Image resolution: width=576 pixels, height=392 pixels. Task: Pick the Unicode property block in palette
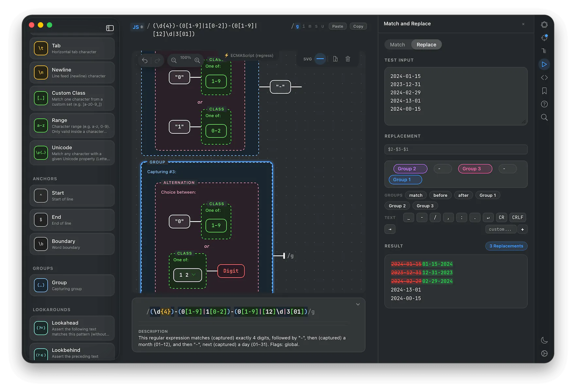pos(72,153)
